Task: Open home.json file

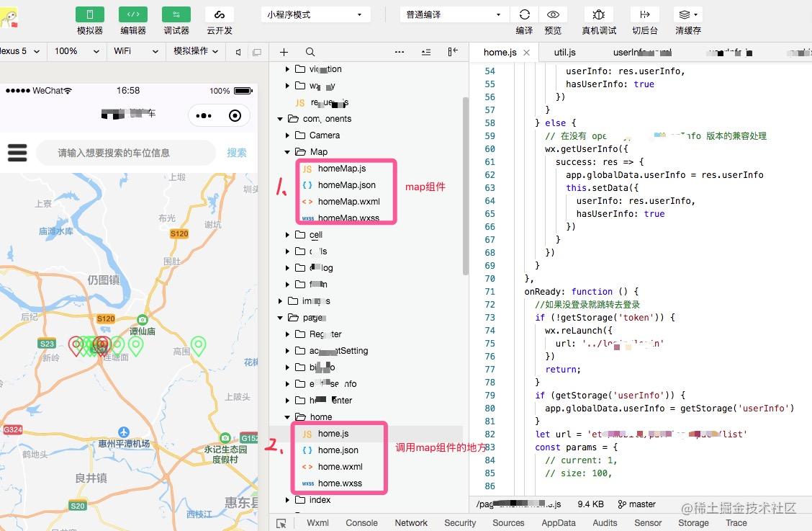Action: click(338, 450)
